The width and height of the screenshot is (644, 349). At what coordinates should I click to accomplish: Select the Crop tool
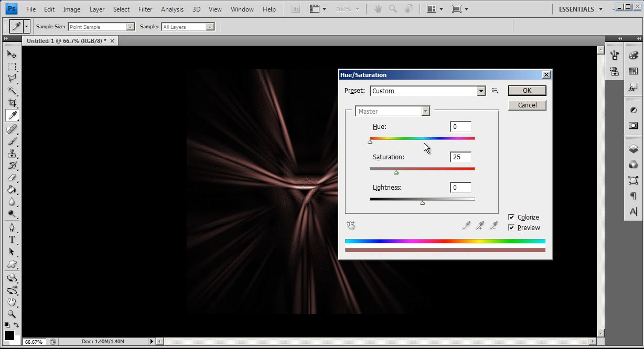[12, 103]
